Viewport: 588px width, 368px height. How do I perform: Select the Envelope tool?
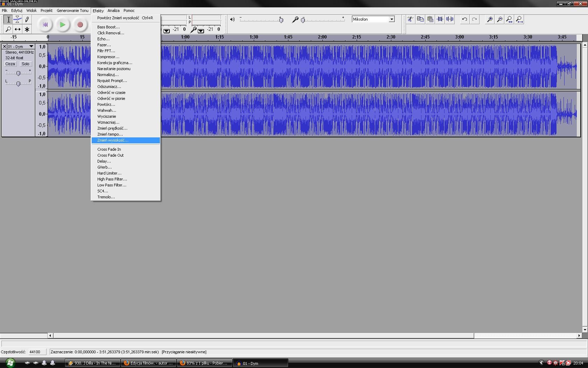17,20
